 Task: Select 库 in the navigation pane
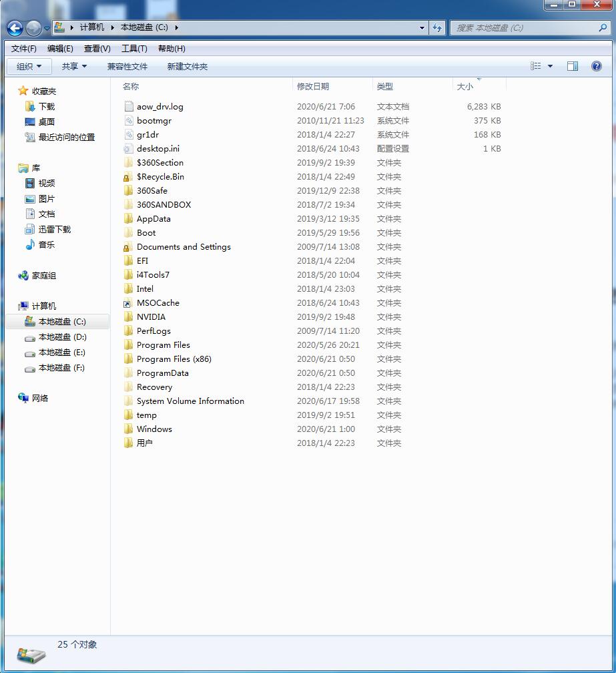click(36, 168)
